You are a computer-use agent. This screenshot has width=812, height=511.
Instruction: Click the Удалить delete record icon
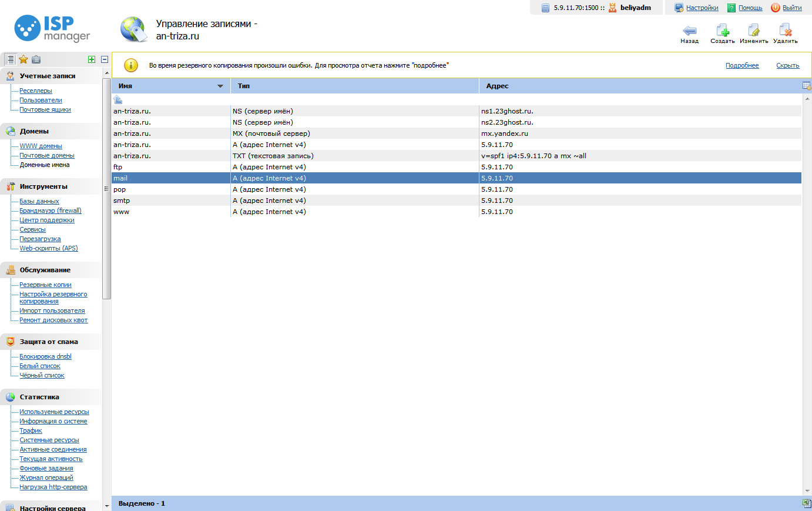[x=786, y=30]
